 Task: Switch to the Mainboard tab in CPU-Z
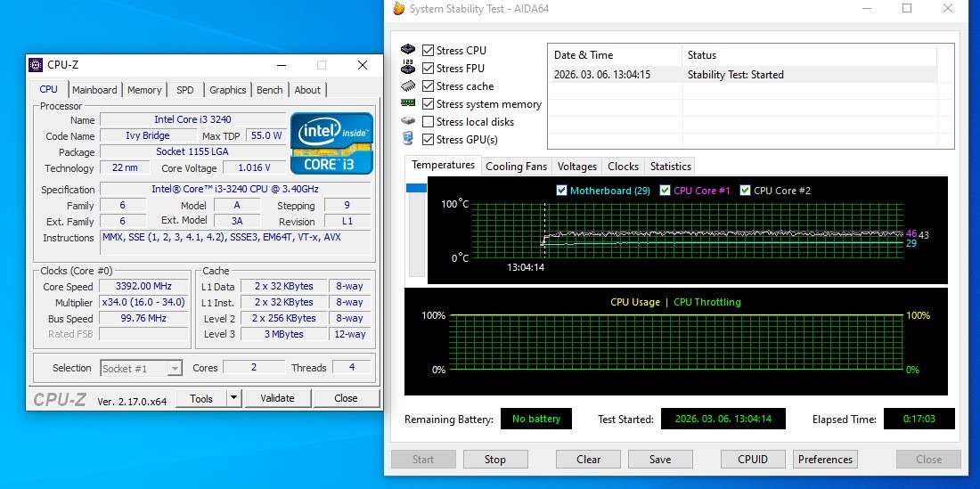94,90
